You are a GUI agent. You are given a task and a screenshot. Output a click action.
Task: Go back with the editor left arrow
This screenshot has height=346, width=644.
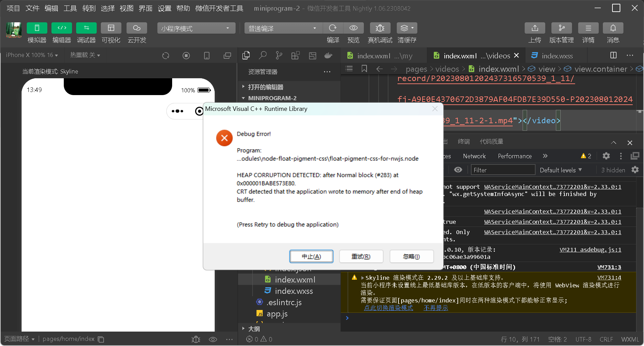click(x=379, y=69)
